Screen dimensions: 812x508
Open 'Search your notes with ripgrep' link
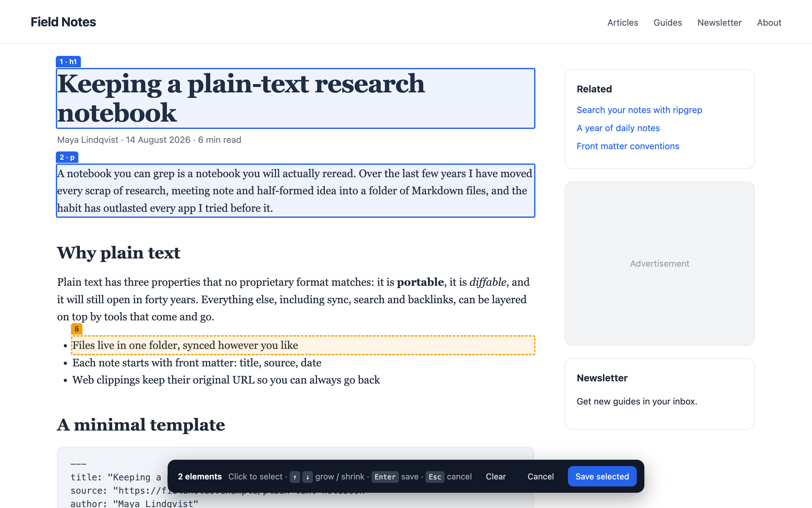coord(639,110)
